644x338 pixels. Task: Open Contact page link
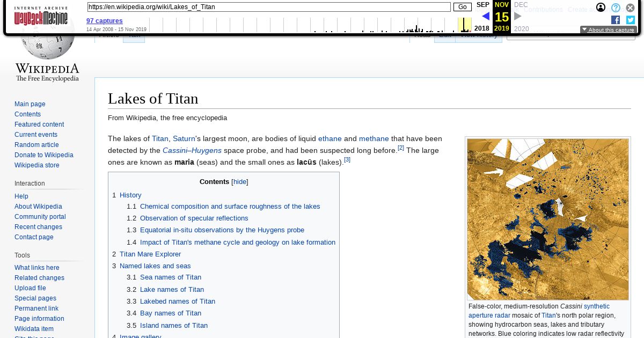34,237
